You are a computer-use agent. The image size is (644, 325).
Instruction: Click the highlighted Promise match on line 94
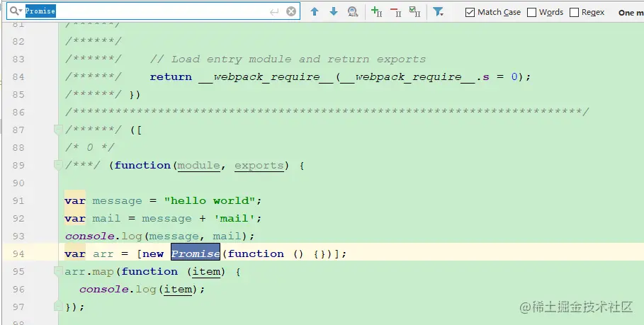coord(196,253)
